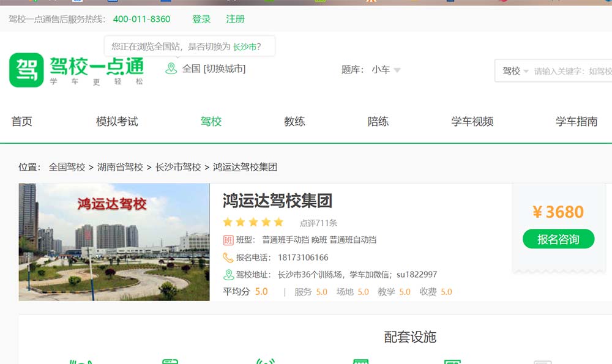Click the green 驾校一点通 logo icon
Viewport: 612px width, 364px height.
[26, 70]
